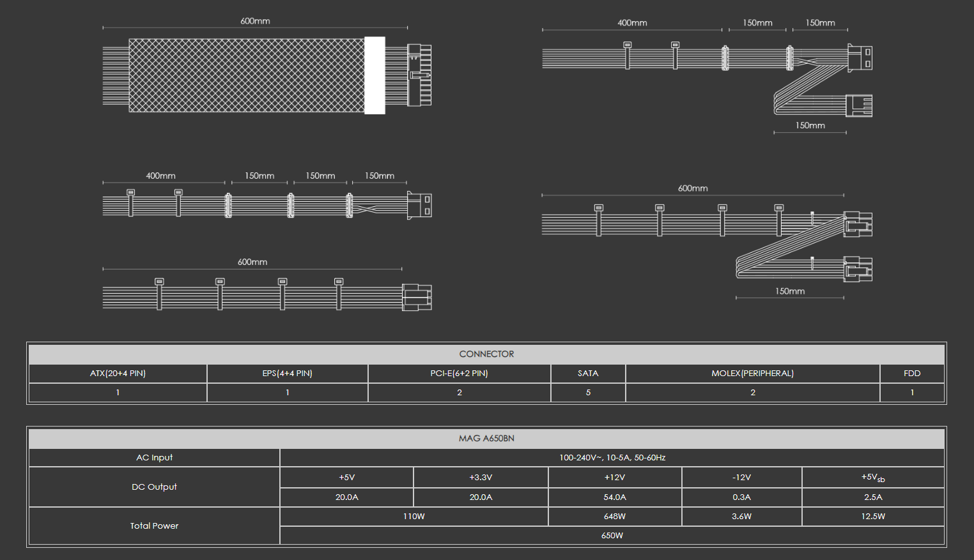Select the ATX(20+4 PIN) cell
The width and height of the screenshot is (974, 560).
coord(118,374)
